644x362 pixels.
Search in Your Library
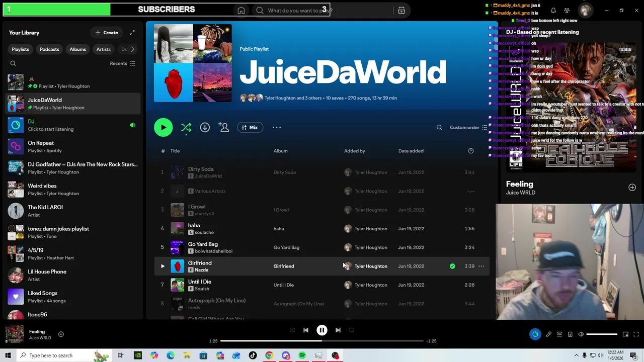click(x=13, y=63)
